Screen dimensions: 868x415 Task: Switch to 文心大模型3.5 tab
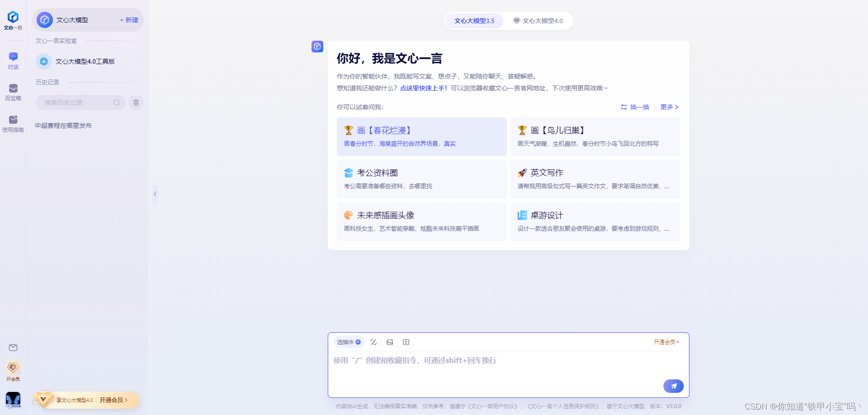(x=474, y=21)
